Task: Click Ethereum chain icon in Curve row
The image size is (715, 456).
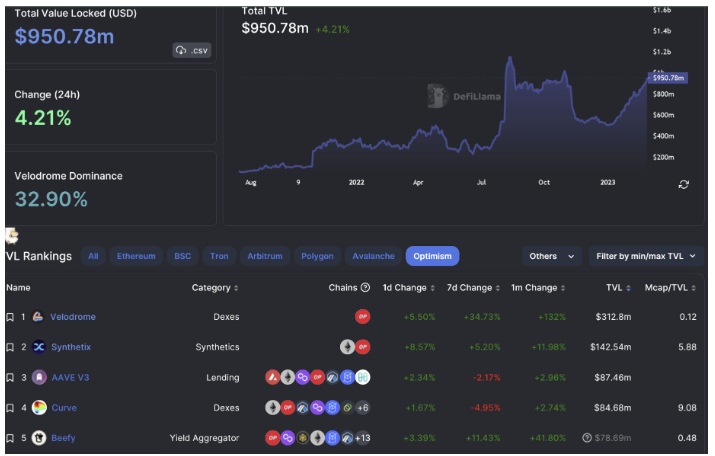Action: [x=273, y=407]
